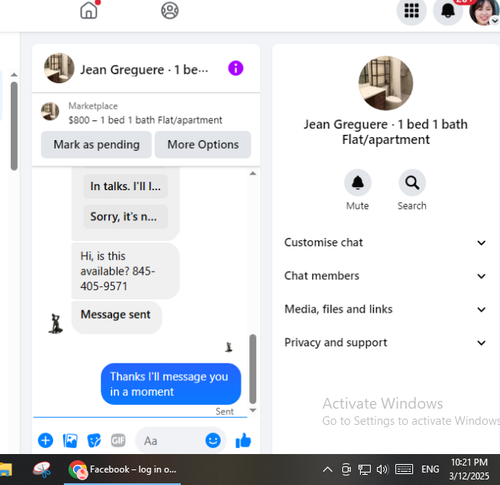
Task: Click the chat header listing thumbnail
Action: [x=59, y=68]
